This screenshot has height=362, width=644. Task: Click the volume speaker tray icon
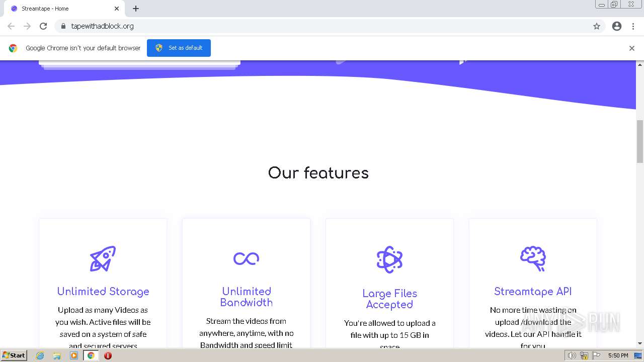tap(572, 355)
